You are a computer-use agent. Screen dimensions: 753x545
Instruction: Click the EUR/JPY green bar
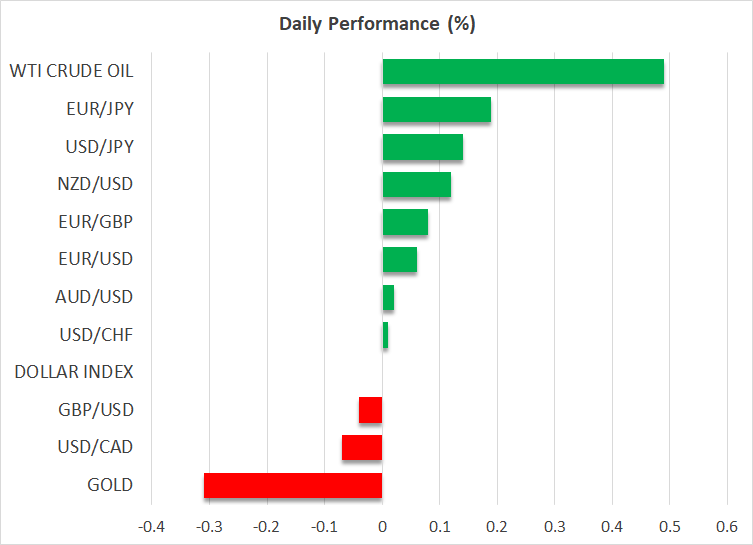[436, 109]
